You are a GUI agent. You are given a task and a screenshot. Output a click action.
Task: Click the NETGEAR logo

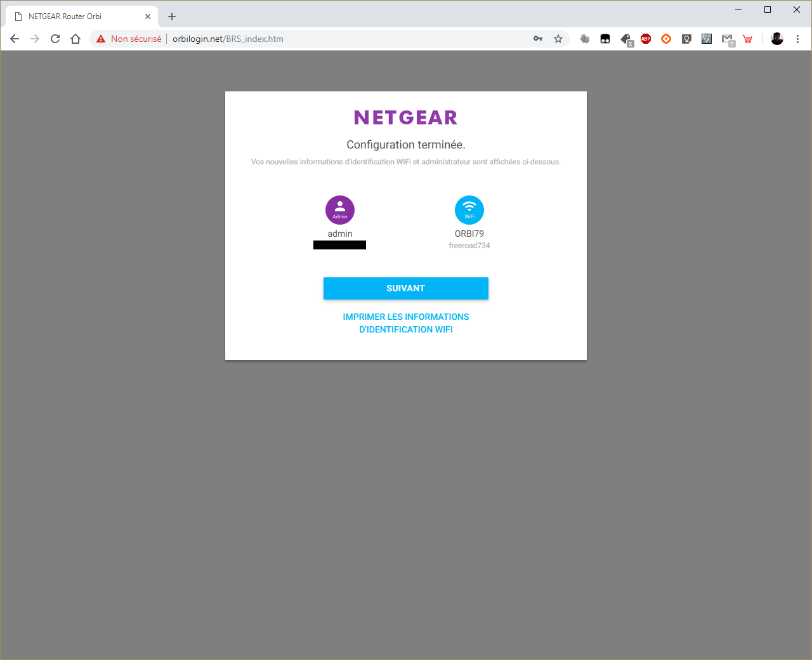(406, 117)
